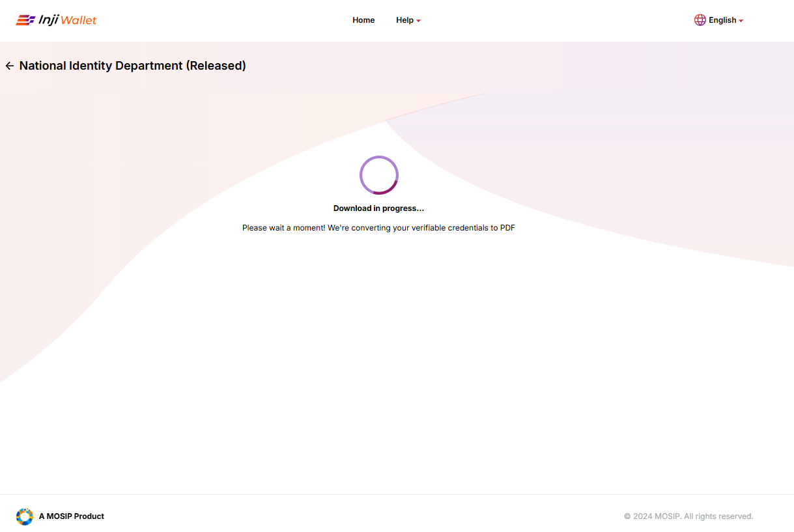Image resolution: width=794 pixels, height=532 pixels.
Task: Click the black 'Inji' wordmark in header
Action: pyautogui.click(x=48, y=20)
